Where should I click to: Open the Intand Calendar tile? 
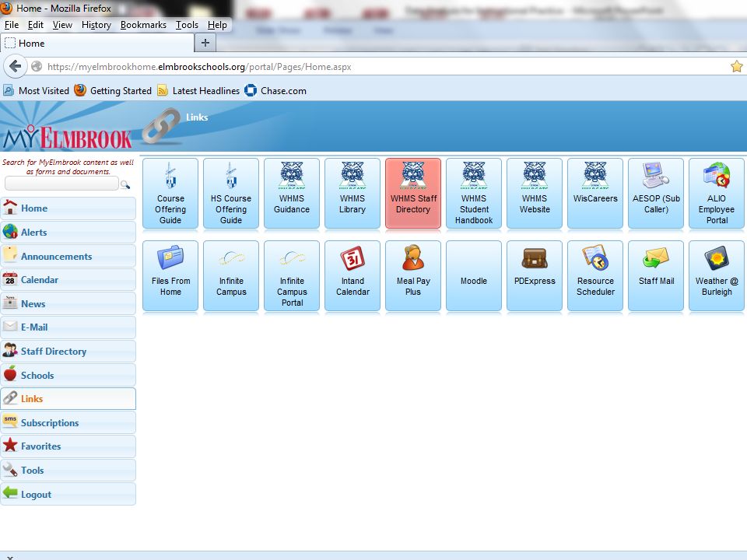[x=352, y=275]
